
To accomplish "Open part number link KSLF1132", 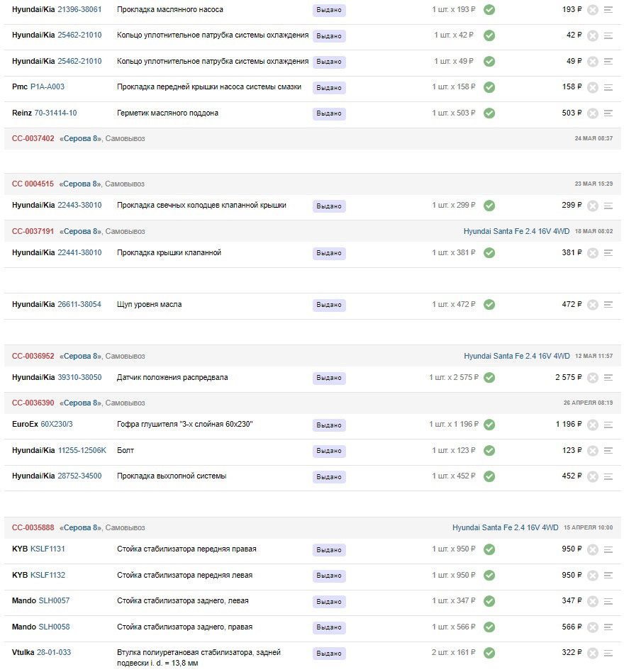I will [48, 575].
